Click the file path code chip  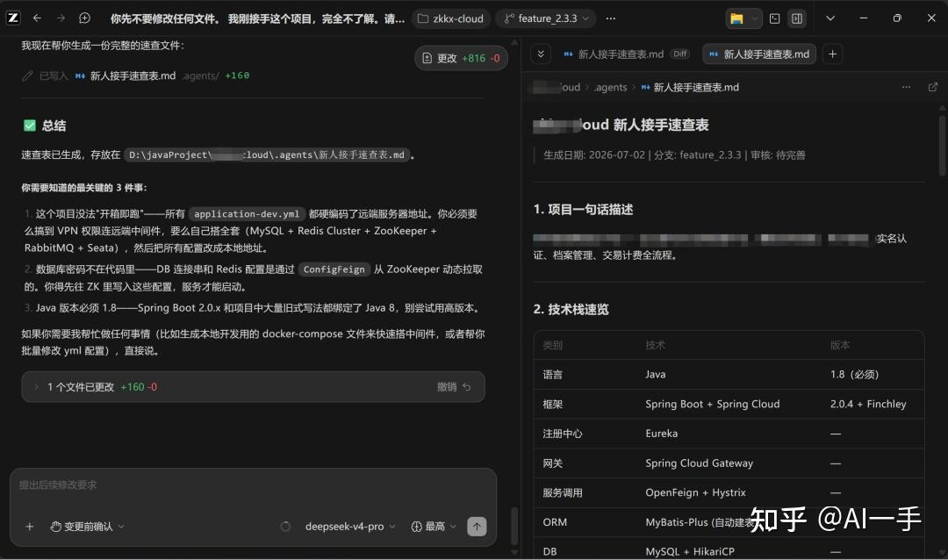point(267,154)
